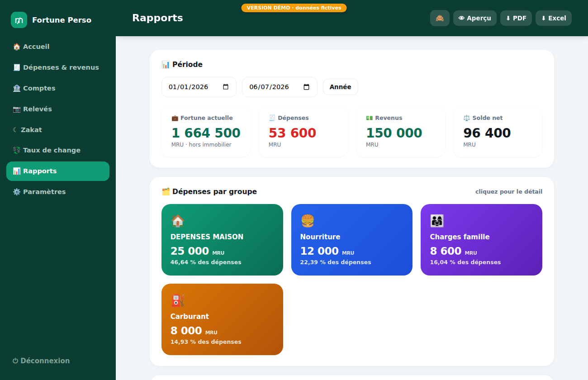Click the bank icon next to Comptes
Viewport: 588px width, 380px height.
17,88
